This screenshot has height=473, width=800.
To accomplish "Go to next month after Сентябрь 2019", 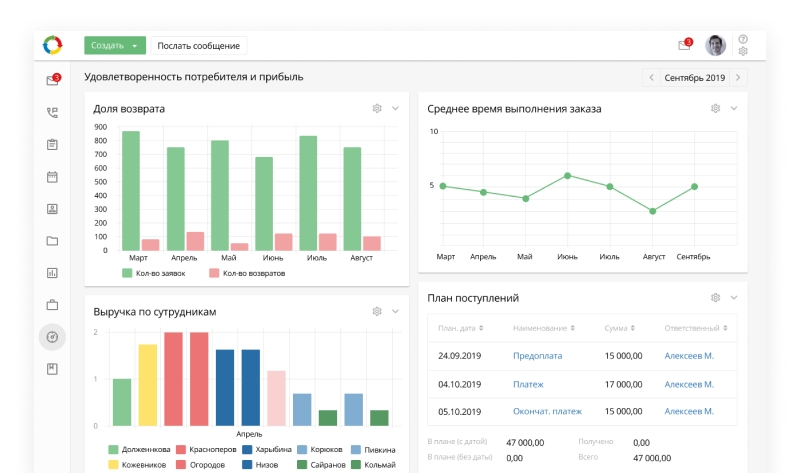I will [x=738, y=77].
